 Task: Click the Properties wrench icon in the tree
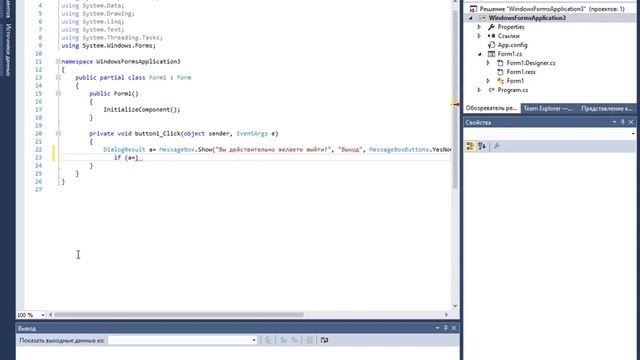491,27
